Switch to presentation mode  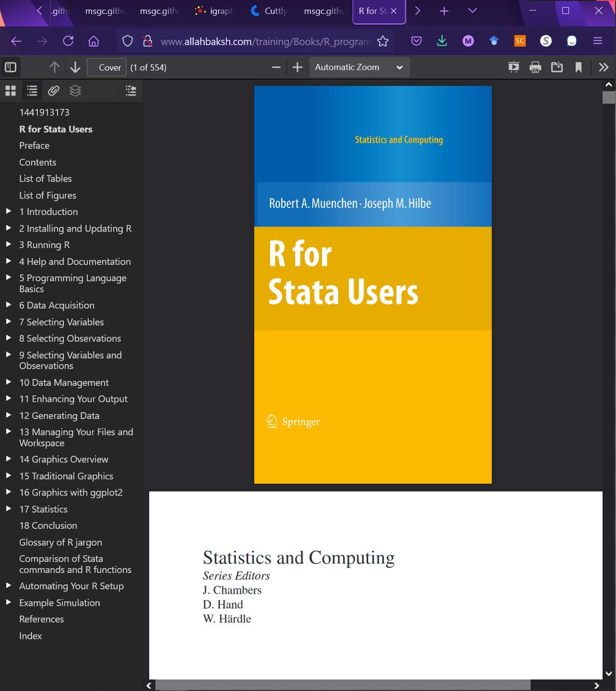(x=514, y=67)
